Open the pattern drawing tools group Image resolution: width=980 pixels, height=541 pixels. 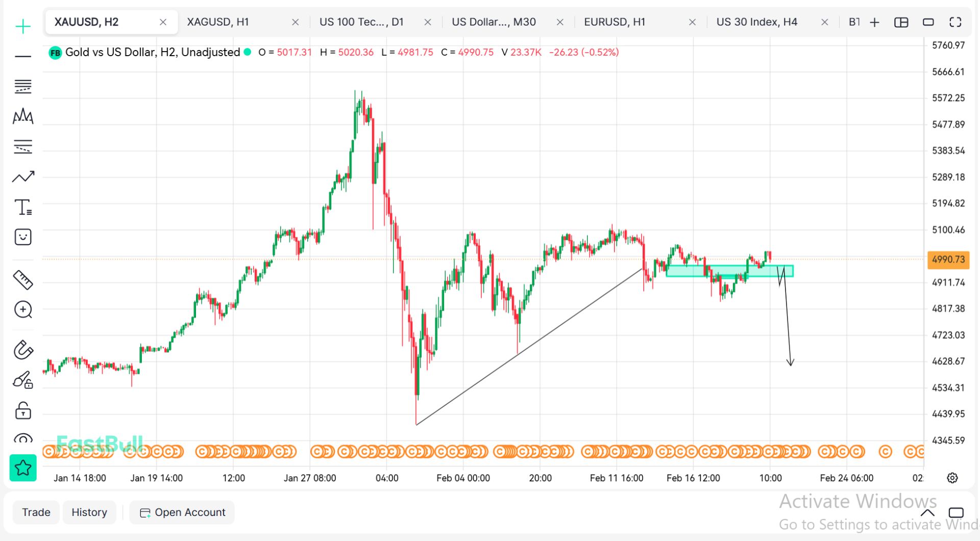click(23, 117)
